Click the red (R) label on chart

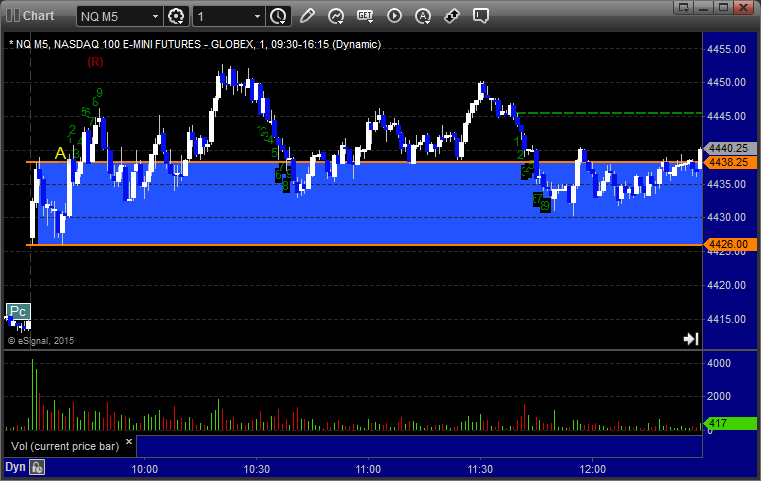click(95, 62)
